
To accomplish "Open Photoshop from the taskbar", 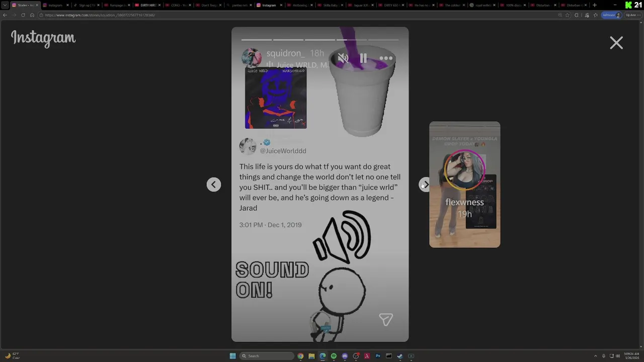I will pyautogui.click(x=378, y=356).
